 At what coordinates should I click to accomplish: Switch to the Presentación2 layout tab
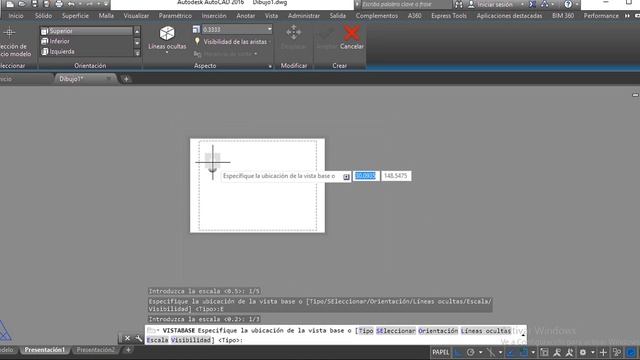point(96,350)
